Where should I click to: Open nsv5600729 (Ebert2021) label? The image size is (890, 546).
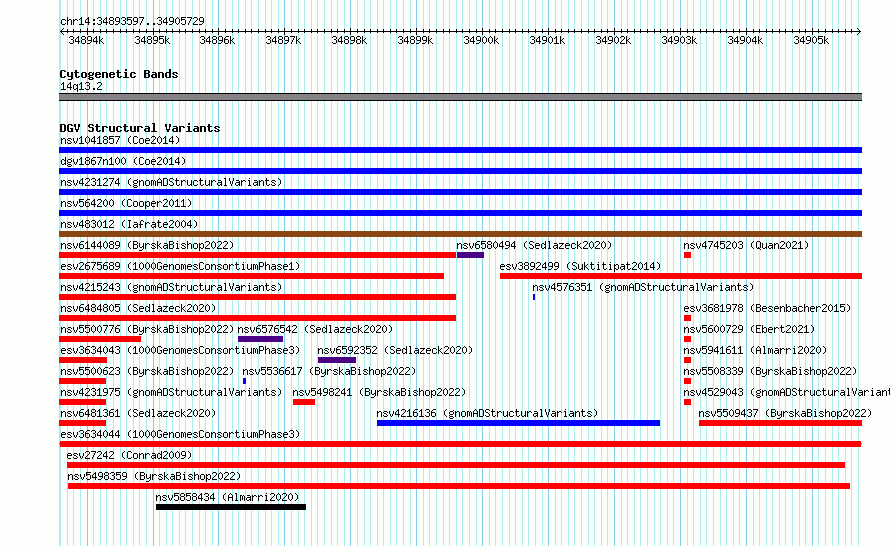749,329
